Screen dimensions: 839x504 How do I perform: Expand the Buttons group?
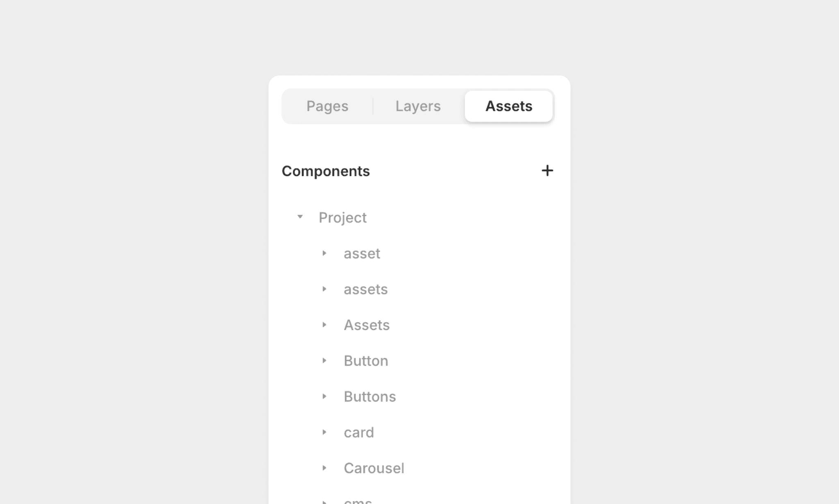tap(324, 396)
